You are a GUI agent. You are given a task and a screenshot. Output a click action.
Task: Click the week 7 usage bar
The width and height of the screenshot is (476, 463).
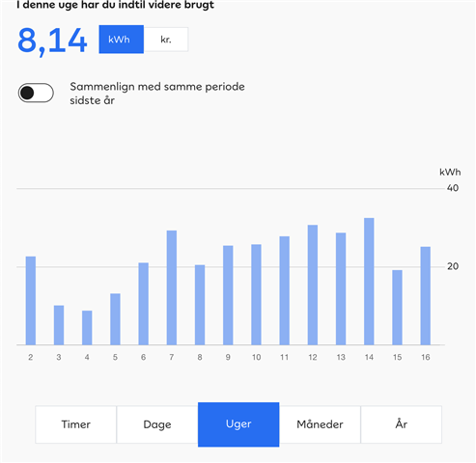[172, 287]
